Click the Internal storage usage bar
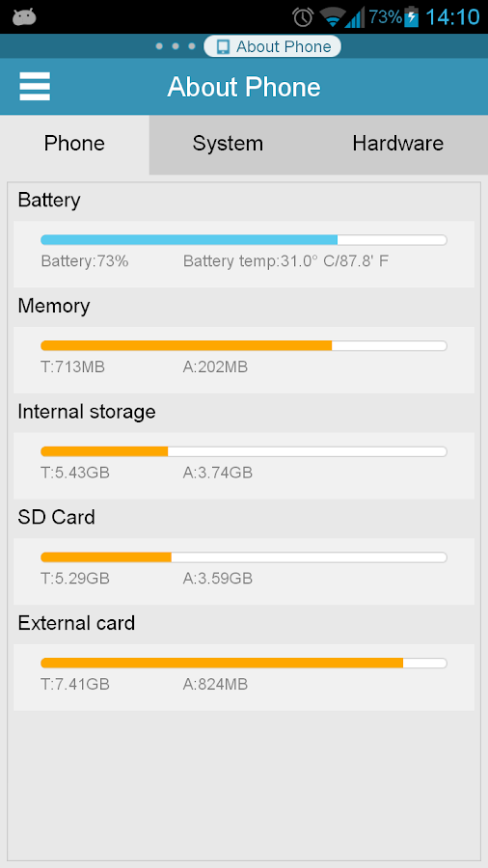 [x=244, y=451]
